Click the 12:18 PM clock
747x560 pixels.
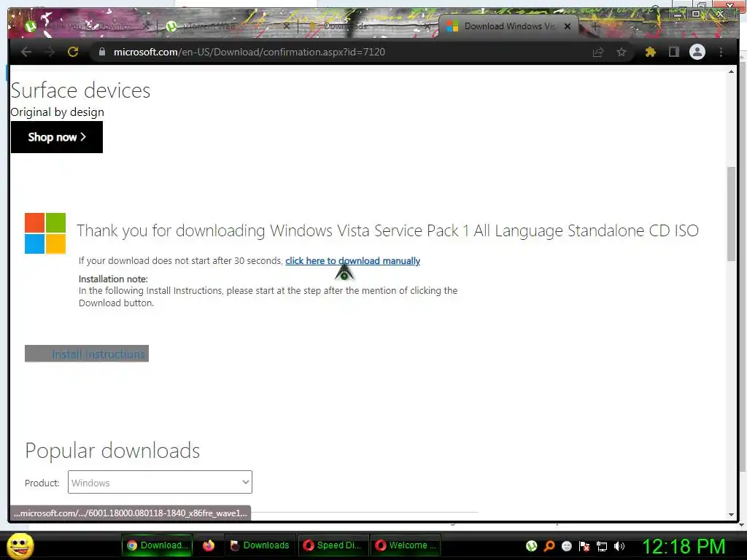[684, 546]
